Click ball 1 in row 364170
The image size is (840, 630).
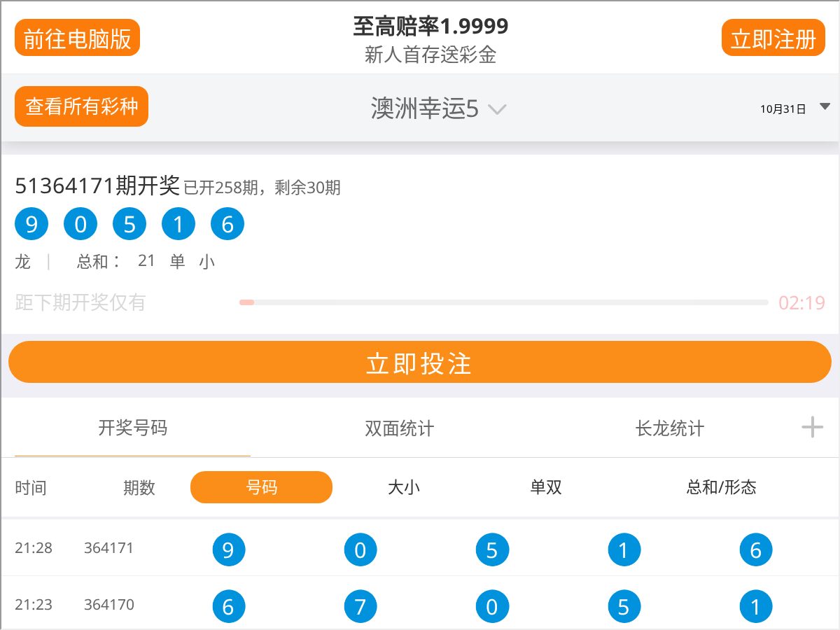(x=756, y=606)
